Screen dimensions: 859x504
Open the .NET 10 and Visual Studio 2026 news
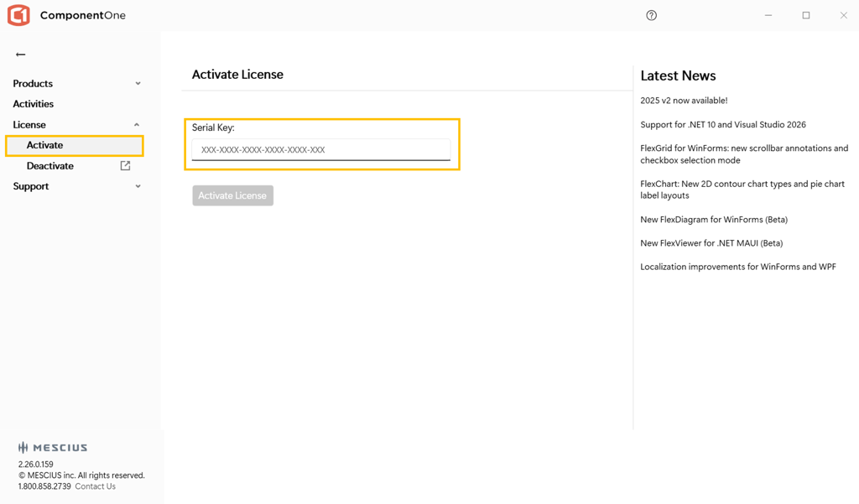[722, 125]
